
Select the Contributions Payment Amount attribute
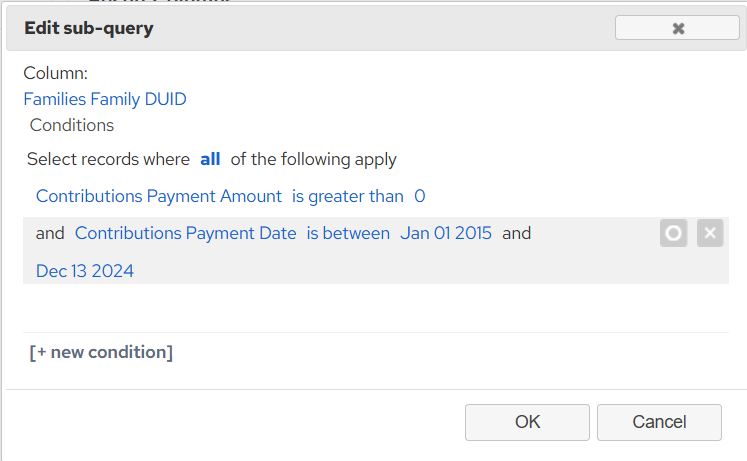coord(159,196)
